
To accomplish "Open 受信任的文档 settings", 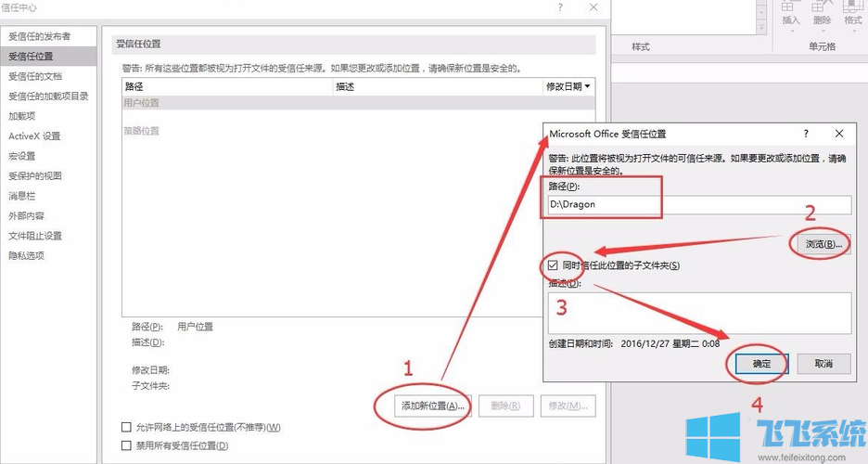I will (35, 76).
